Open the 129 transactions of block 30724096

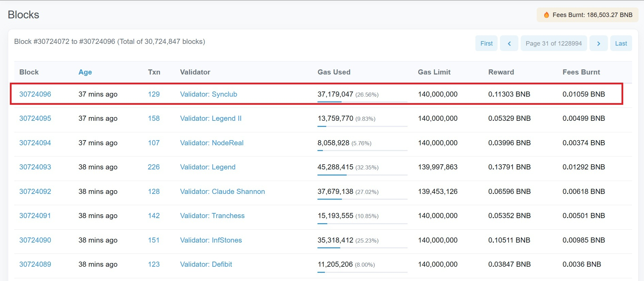coord(154,94)
